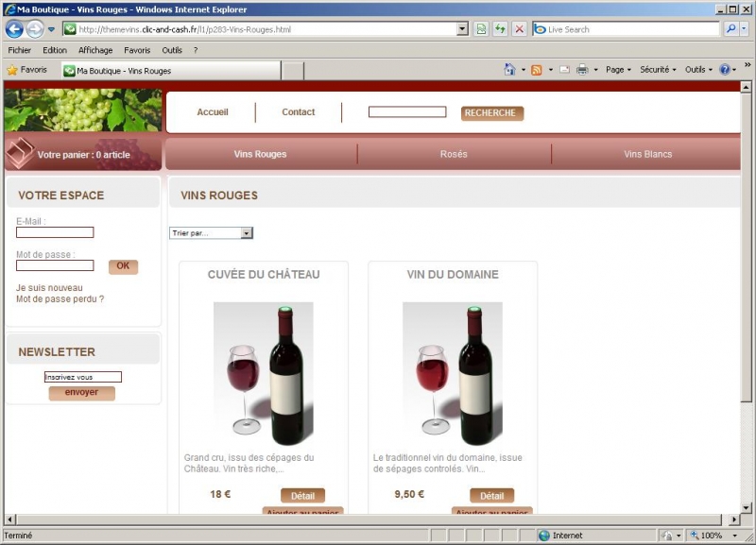756x545 pixels.
Task: Refresh the page with the green arrows icon
Action: click(500, 29)
